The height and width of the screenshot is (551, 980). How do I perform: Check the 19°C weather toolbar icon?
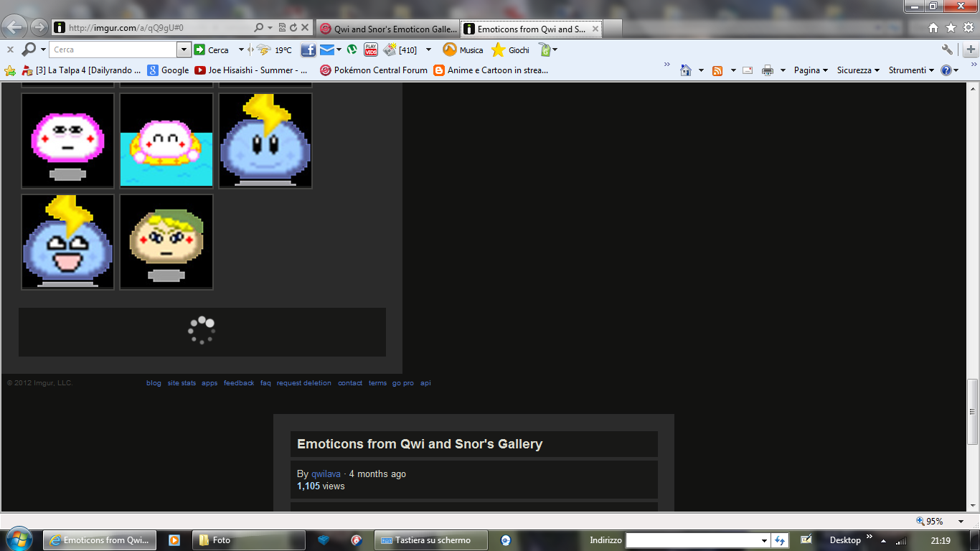[x=274, y=50]
